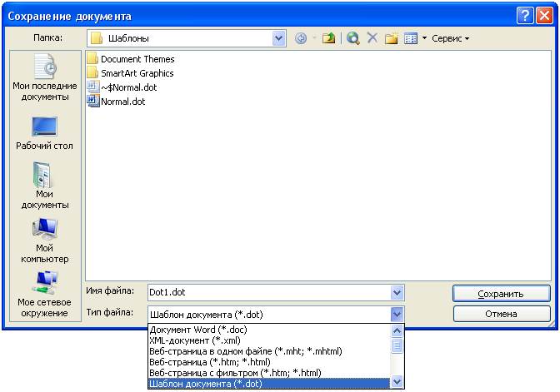The image size is (560, 392).
Task: Open Мои документы location
Action: point(45,186)
